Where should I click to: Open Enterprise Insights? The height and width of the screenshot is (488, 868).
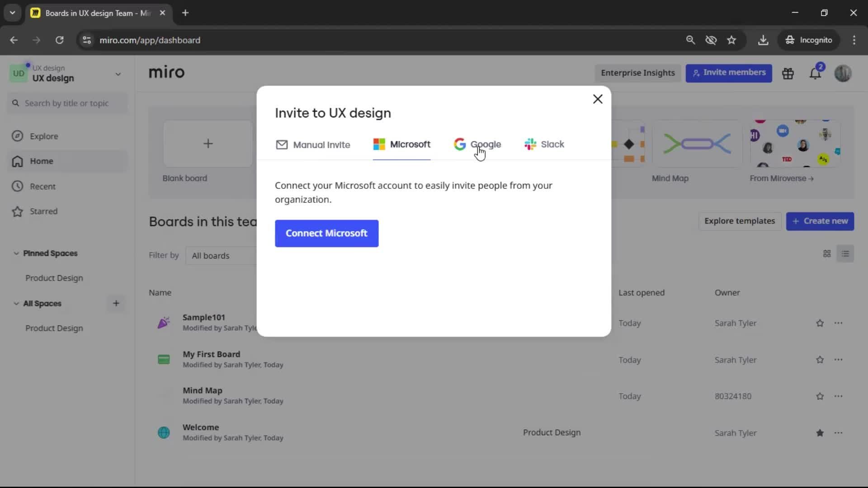click(637, 73)
